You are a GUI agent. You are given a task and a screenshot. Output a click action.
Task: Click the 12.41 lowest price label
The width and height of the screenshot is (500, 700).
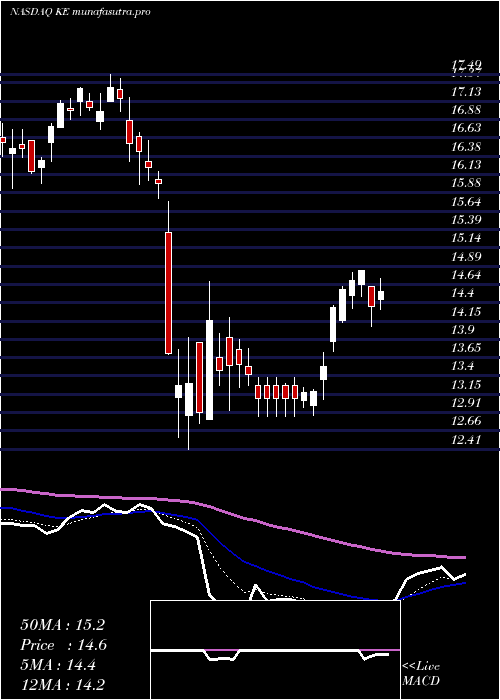[x=466, y=440]
